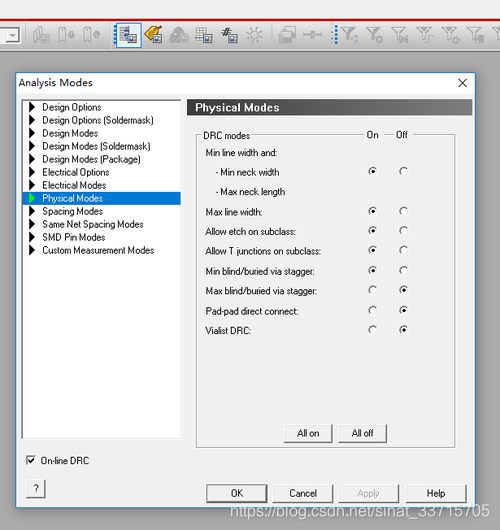Select the Physical Modes tree item
This screenshot has height=530, width=500.
pyautogui.click(x=101, y=198)
